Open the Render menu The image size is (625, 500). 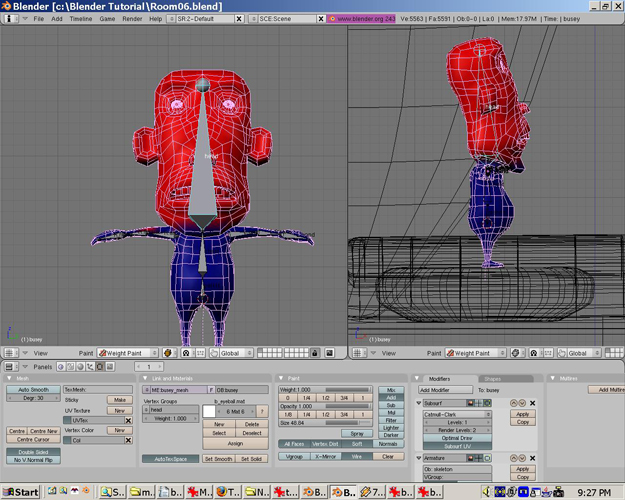(131, 19)
